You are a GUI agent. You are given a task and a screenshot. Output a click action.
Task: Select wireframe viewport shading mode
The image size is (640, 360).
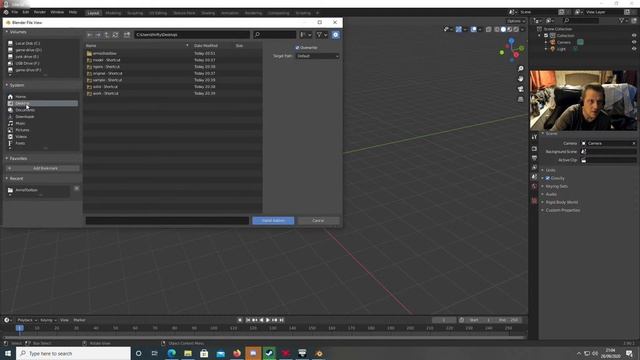tap(497, 29)
